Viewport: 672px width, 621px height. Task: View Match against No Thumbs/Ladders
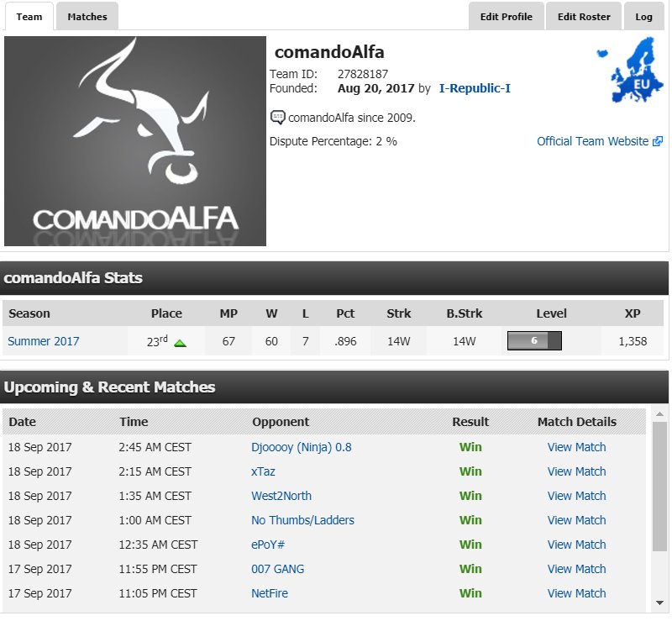[576, 521]
